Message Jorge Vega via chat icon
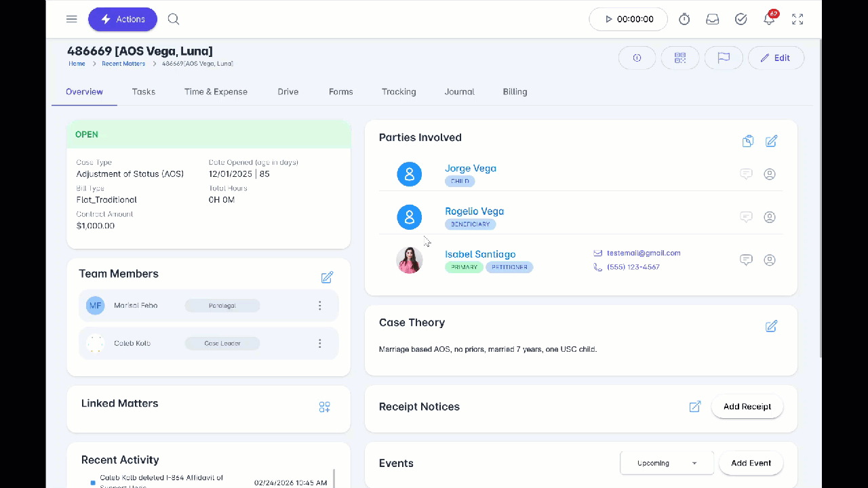The height and width of the screenshot is (488, 868). [746, 174]
